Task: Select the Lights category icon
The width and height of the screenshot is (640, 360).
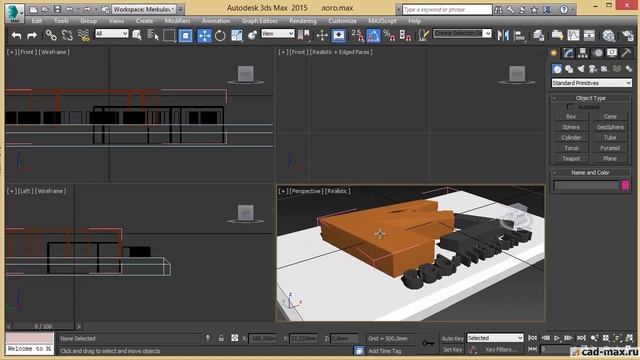Action: click(581, 69)
